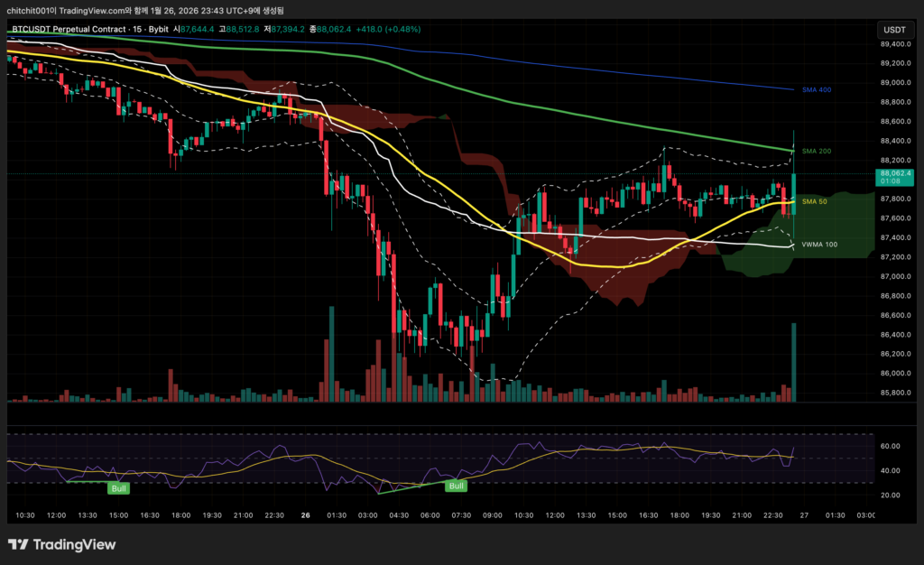This screenshot has height=565, width=924.
Task: Click the 86,000.0 price axis label
Action: click(x=893, y=373)
